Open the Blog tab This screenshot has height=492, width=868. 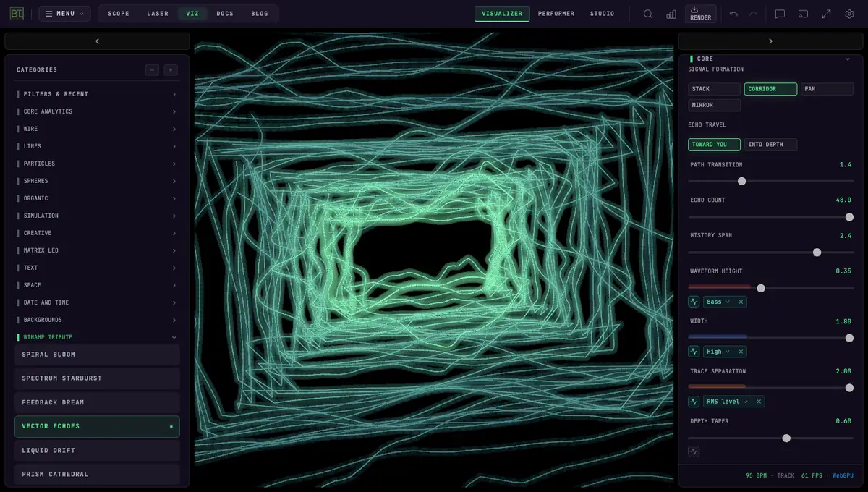click(x=260, y=14)
